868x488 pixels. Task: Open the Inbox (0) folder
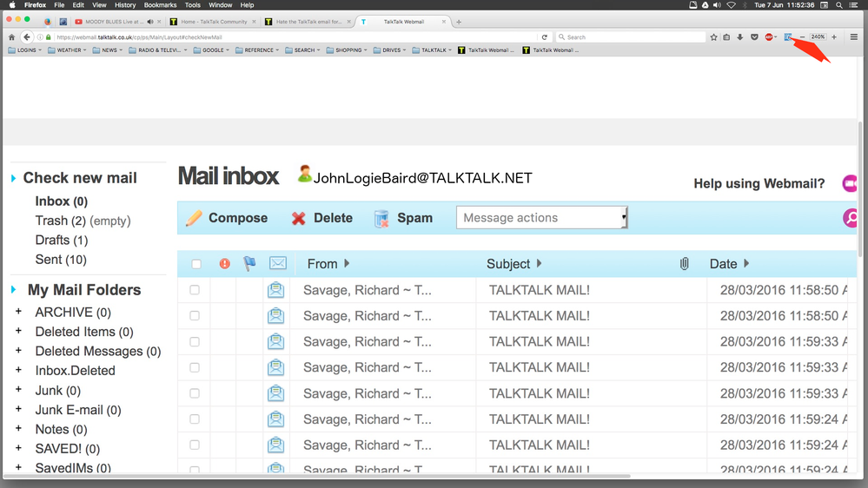62,201
